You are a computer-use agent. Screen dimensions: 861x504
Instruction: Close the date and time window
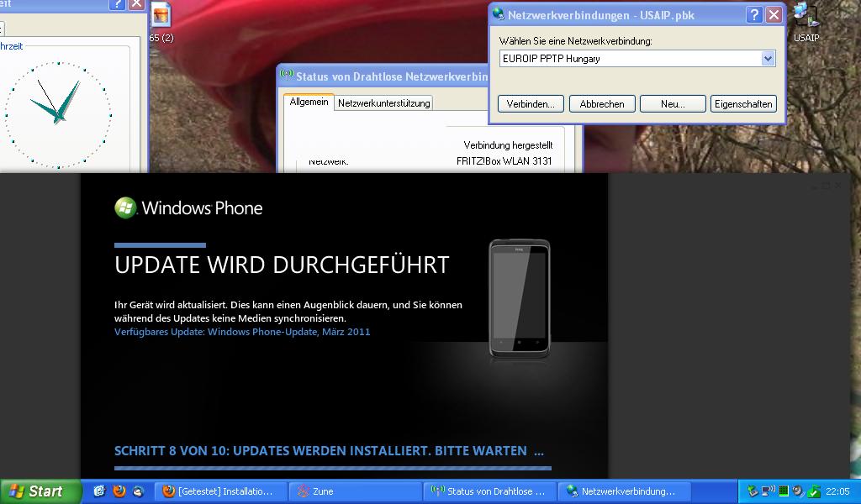click(136, 4)
